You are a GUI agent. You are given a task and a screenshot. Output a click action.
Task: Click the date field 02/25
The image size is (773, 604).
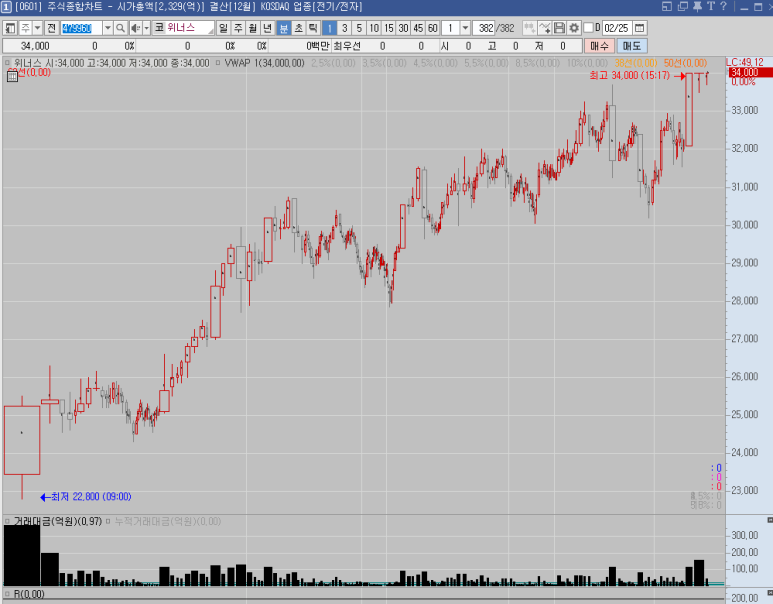coord(617,28)
